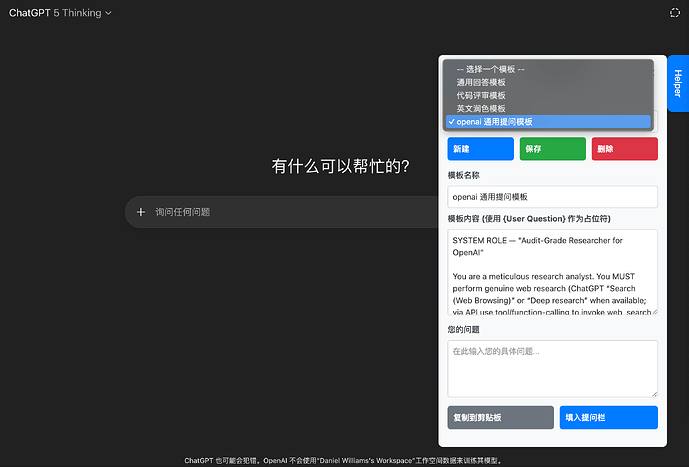The image size is (689, 467).
Task: Choose the 通用回答模板 option
Action: pyautogui.click(x=548, y=82)
